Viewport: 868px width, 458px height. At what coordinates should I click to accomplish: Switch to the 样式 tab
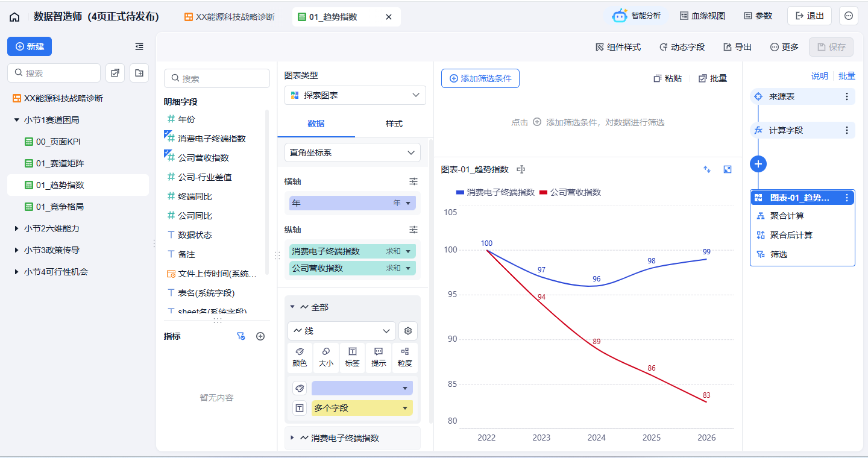point(394,124)
